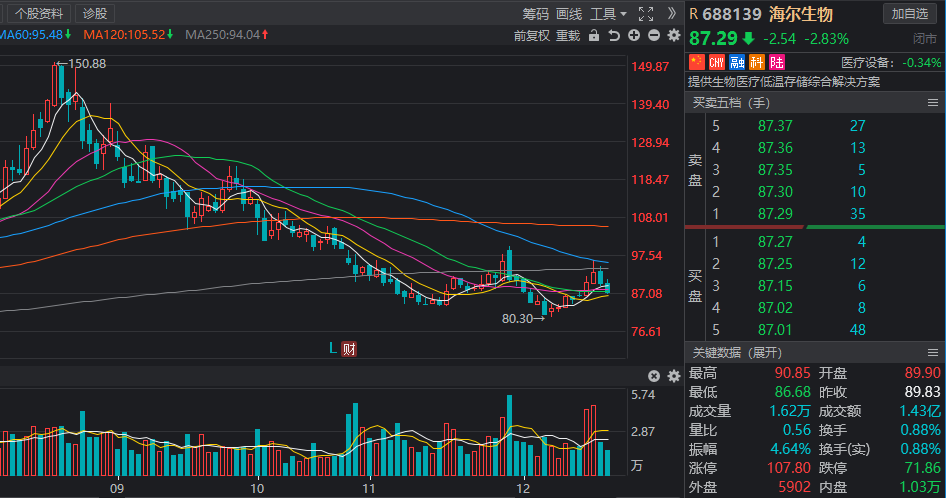
Task: Select buy level 5 price 87.01
Action: (775, 330)
